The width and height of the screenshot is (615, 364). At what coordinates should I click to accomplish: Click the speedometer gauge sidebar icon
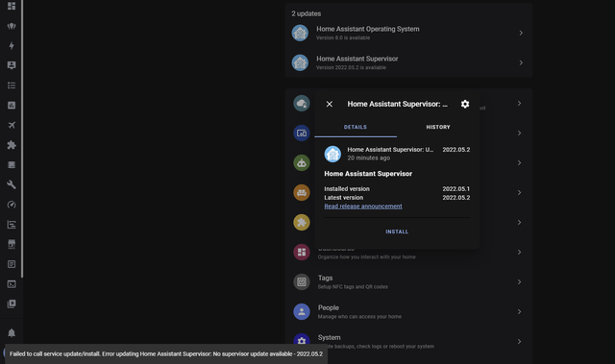pos(12,205)
